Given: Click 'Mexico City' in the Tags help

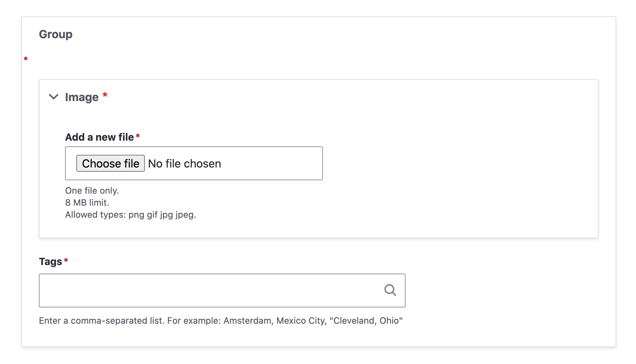Looking at the screenshot, I should pyautogui.click(x=300, y=321).
